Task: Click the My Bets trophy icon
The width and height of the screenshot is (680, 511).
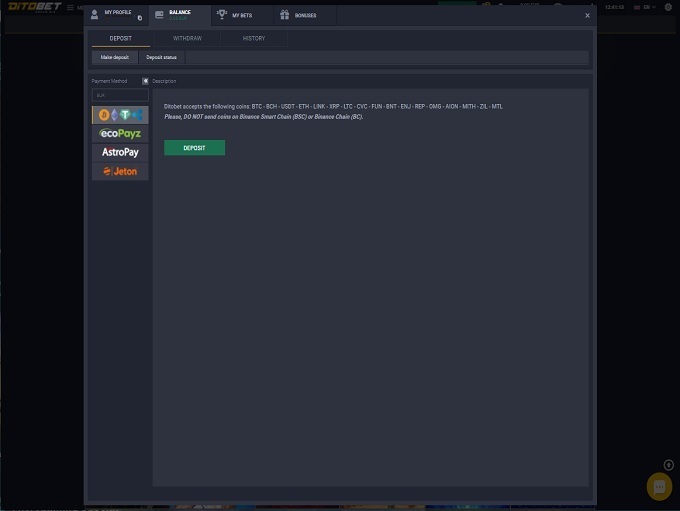Action: (x=222, y=15)
